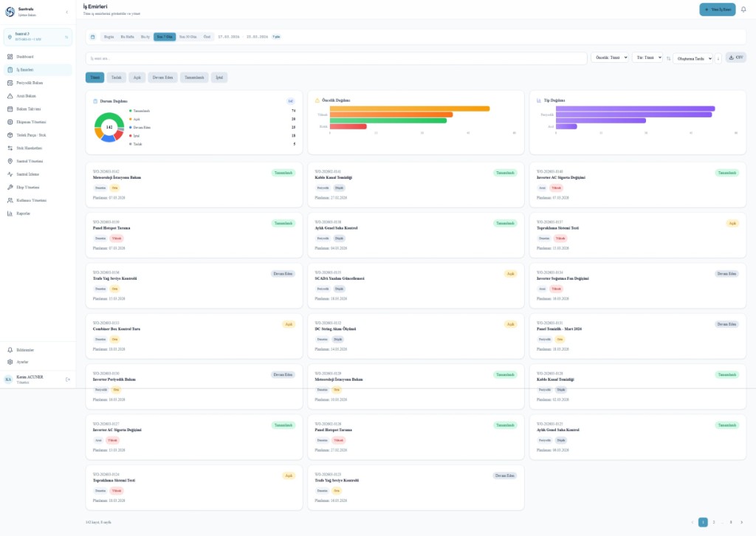Click the calendar icon in the date filter bar
Image resolution: width=756 pixels, height=536 pixels.
pyautogui.click(x=92, y=37)
